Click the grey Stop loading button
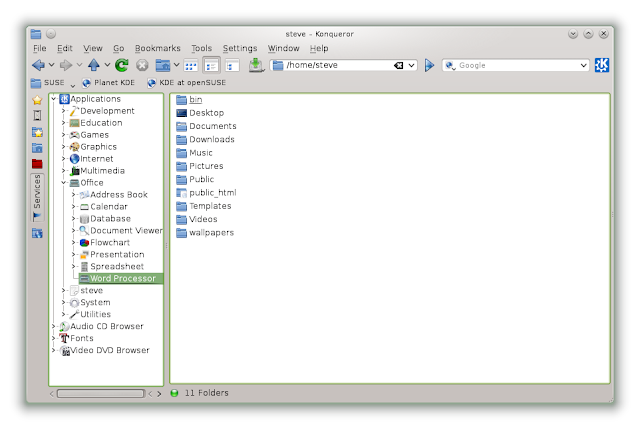The width and height of the screenshot is (640, 429). tap(142, 65)
